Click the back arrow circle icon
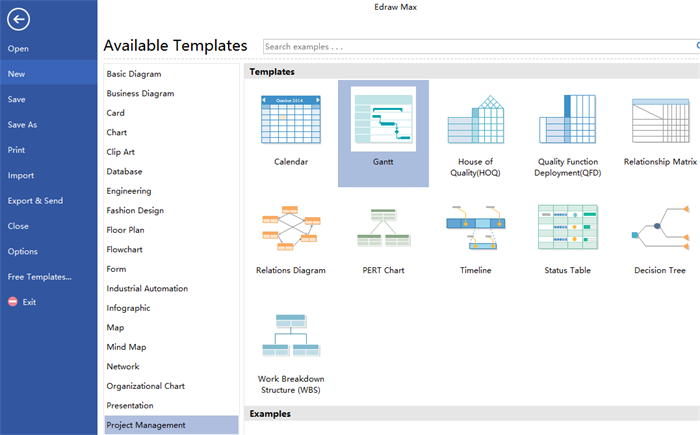 [18, 19]
